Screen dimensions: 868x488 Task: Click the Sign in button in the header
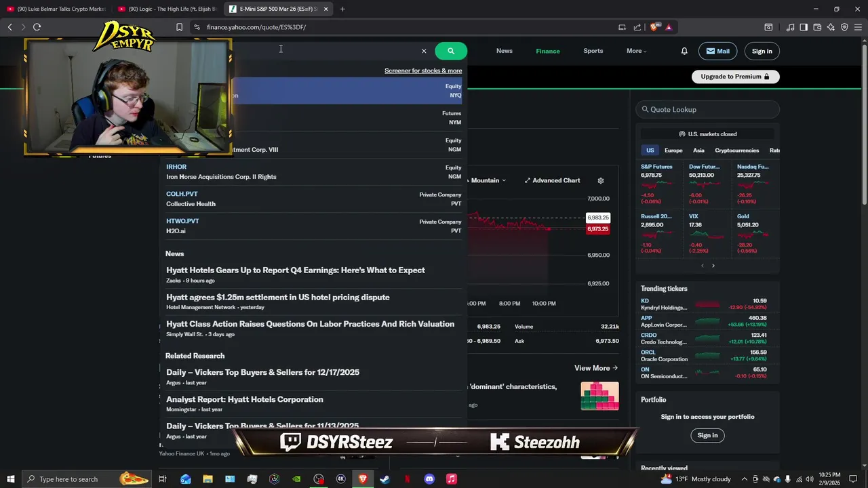[x=762, y=51]
